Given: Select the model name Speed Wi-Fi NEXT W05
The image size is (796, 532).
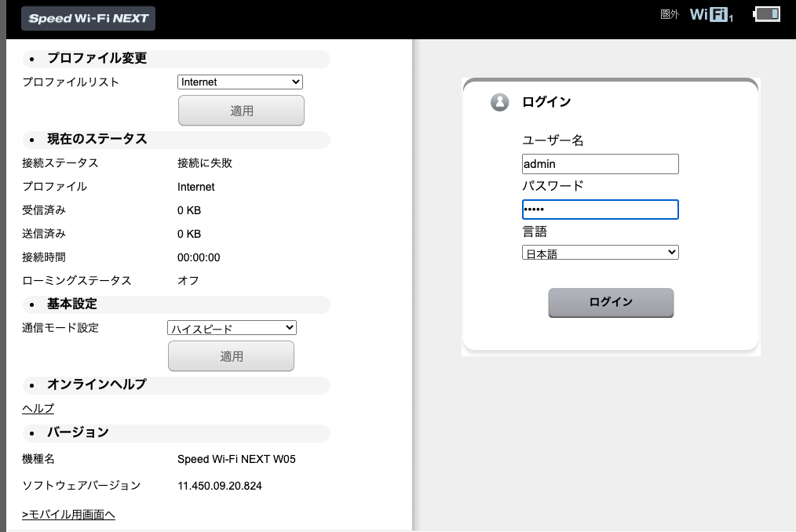Looking at the screenshot, I should point(236,459).
